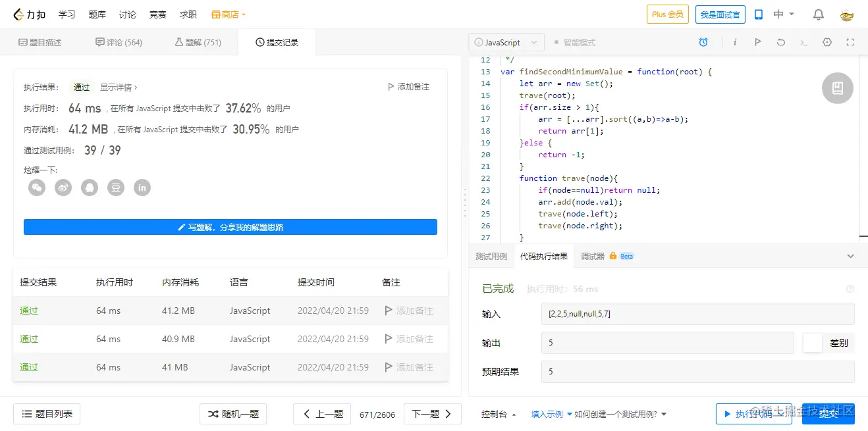This screenshot has width=868, height=431.
Task: Open the 中 language switch dropdown
Action: point(784,14)
